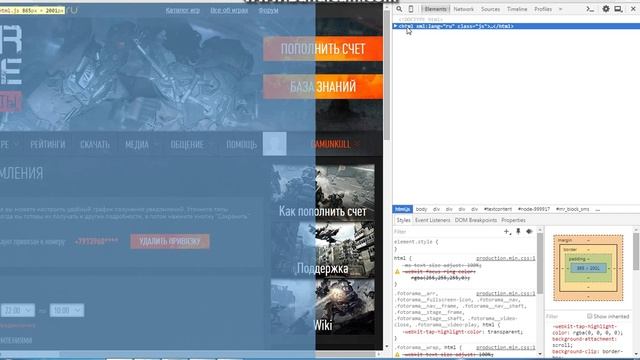The width and height of the screenshot is (640, 360).
Task: Open production.min.css link for .fotorama__arr rule
Action: 505,293
